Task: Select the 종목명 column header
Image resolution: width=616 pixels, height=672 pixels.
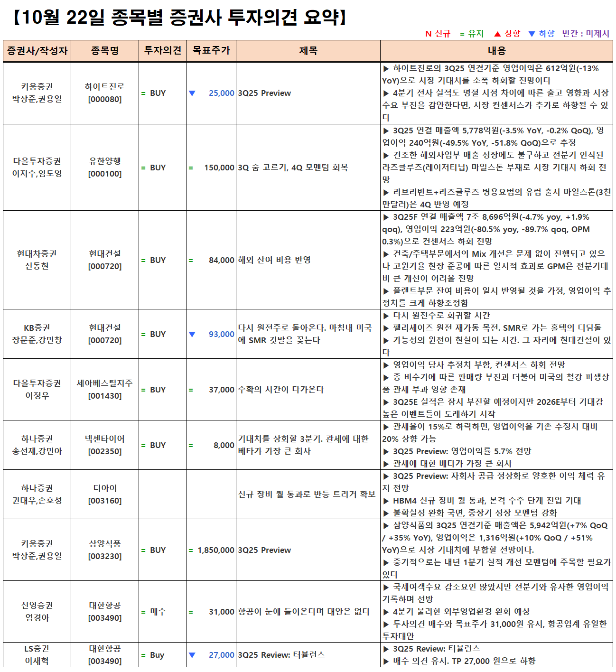Action: point(105,51)
